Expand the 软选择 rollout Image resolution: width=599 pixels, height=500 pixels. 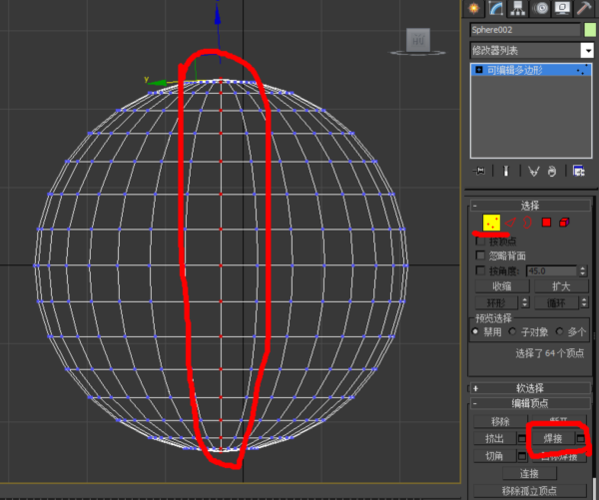pyautogui.click(x=530, y=388)
